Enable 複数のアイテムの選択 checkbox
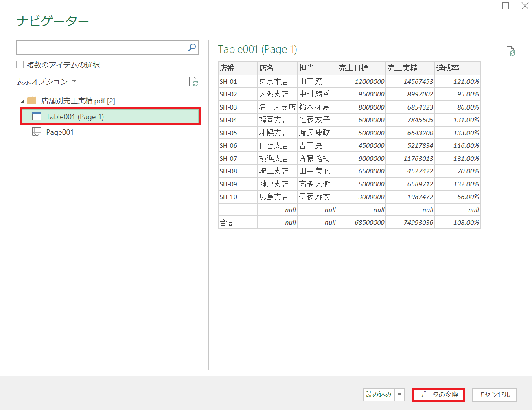532x410 pixels. (x=20, y=65)
